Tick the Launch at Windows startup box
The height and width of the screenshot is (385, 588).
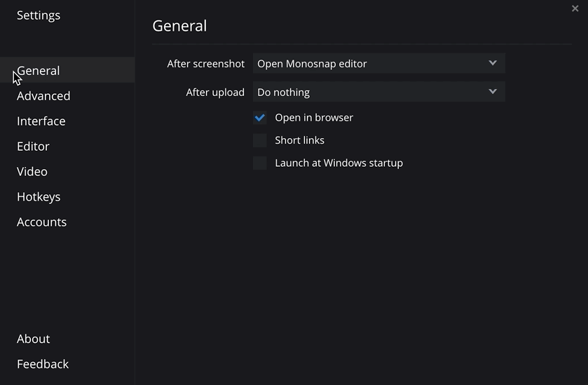(260, 163)
